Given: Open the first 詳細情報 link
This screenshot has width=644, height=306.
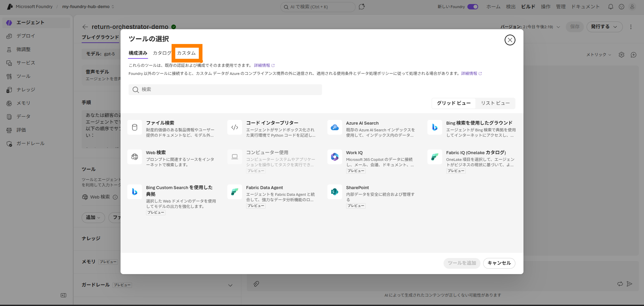Looking at the screenshot, I should [264, 65].
